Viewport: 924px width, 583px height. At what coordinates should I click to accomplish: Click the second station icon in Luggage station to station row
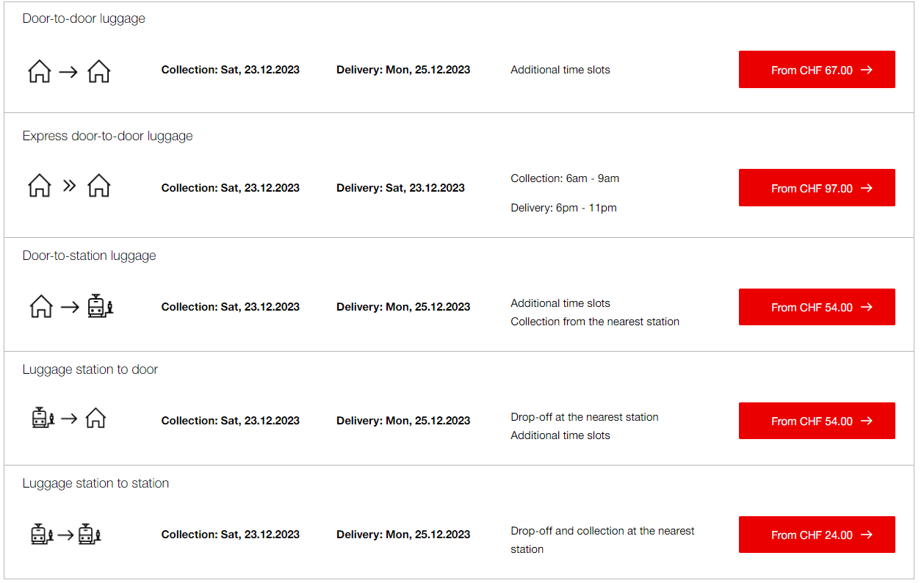coord(89,534)
